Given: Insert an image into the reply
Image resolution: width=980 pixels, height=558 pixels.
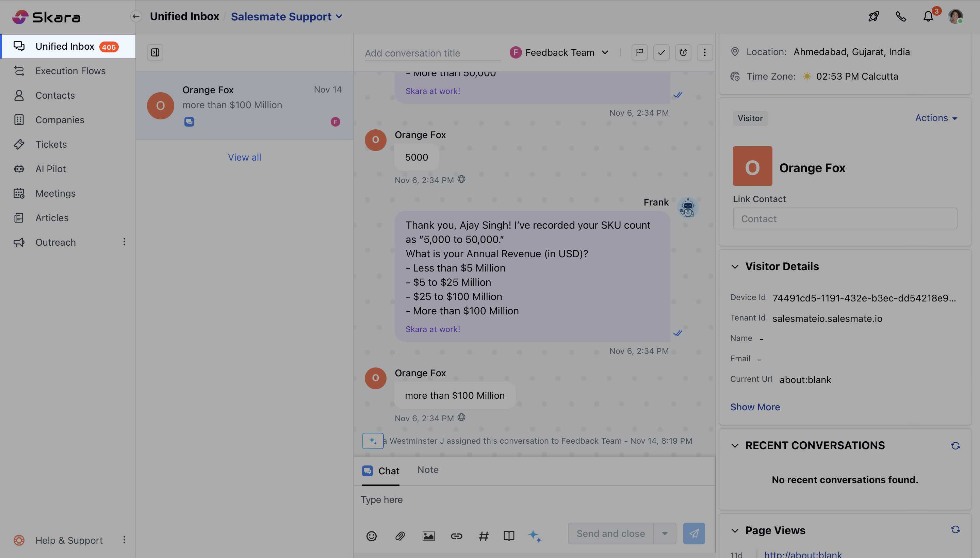Looking at the screenshot, I should click(428, 536).
